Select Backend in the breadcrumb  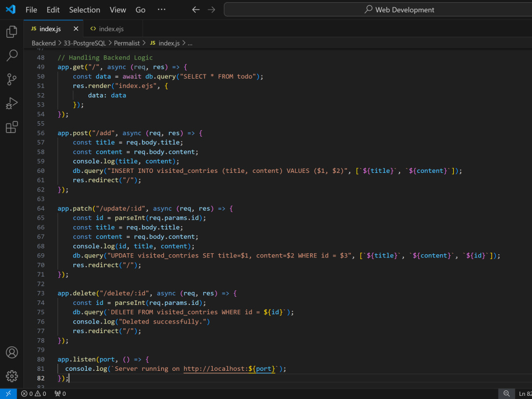(x=44, y=43)
